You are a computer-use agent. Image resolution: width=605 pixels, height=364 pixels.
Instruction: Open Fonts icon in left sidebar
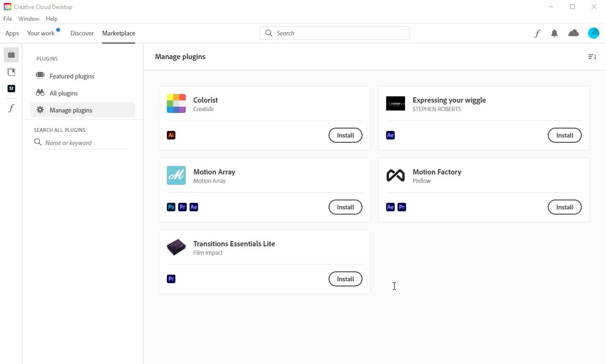pyautogui.click(x=11, y=108)
